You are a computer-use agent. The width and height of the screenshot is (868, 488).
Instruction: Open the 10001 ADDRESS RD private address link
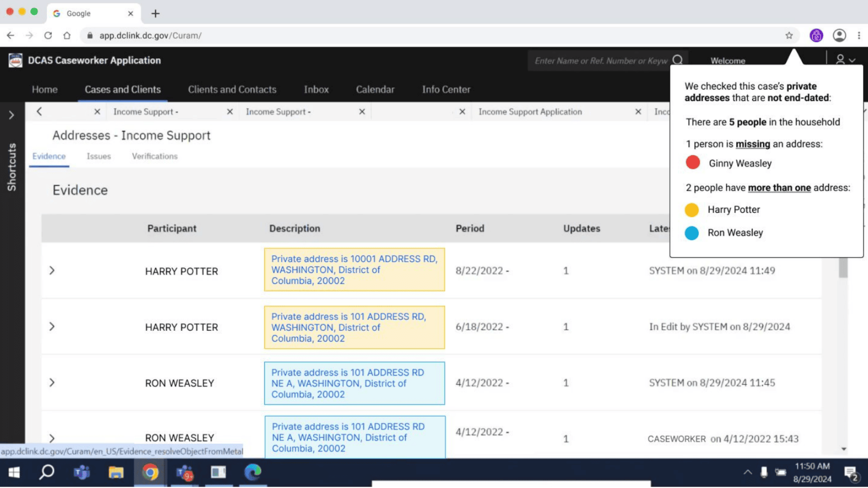[354, 270]
